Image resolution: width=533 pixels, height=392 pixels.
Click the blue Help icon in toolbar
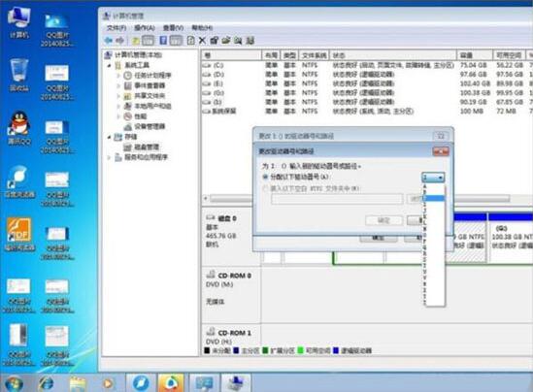click(163, 41)
